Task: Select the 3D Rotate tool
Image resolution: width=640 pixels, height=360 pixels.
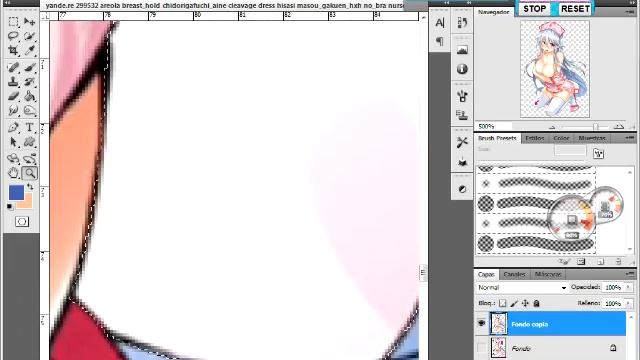Action: click(13, 158)
